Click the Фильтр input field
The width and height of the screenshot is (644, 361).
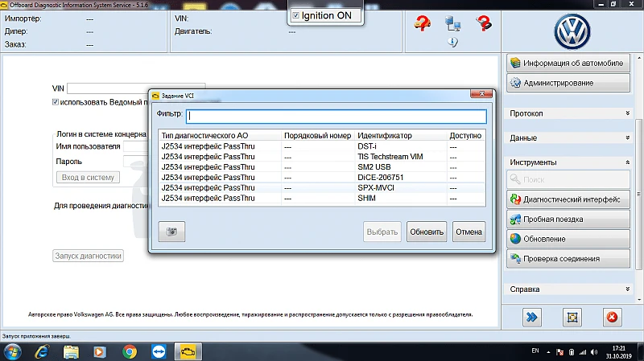336,116
